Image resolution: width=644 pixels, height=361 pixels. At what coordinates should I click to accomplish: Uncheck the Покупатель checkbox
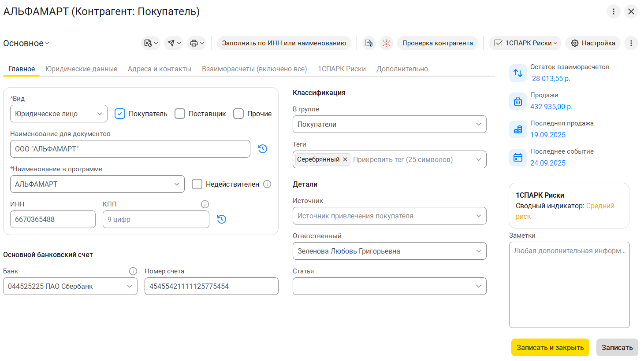coord(120,114)
